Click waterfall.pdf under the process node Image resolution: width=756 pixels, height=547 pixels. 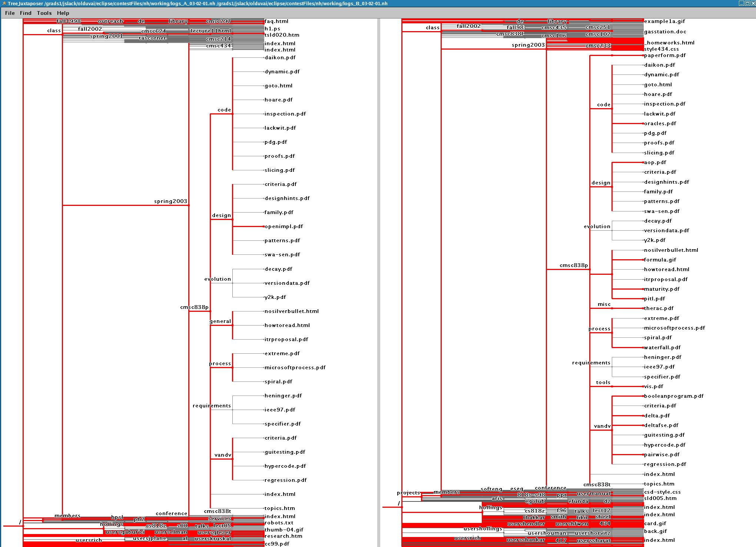(x=662, y=347)
